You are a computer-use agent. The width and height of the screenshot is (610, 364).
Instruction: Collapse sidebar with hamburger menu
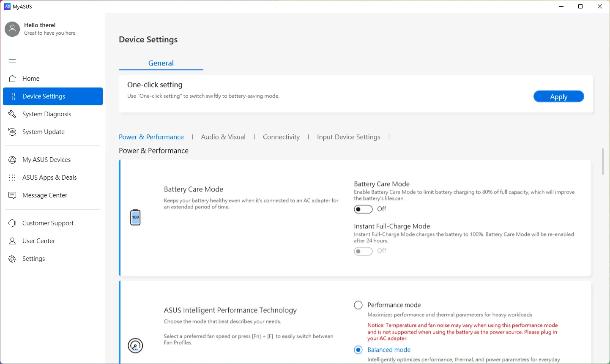12,61
